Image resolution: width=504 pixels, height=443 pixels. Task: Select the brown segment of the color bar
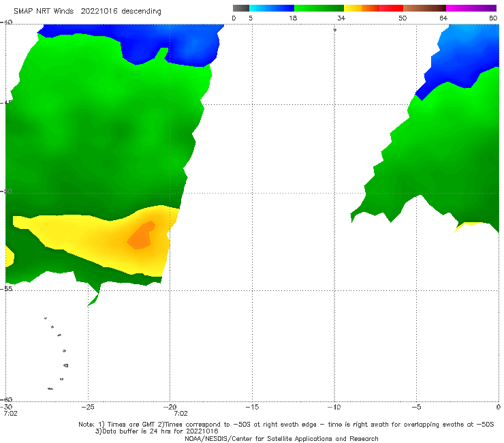coord(424,8)
